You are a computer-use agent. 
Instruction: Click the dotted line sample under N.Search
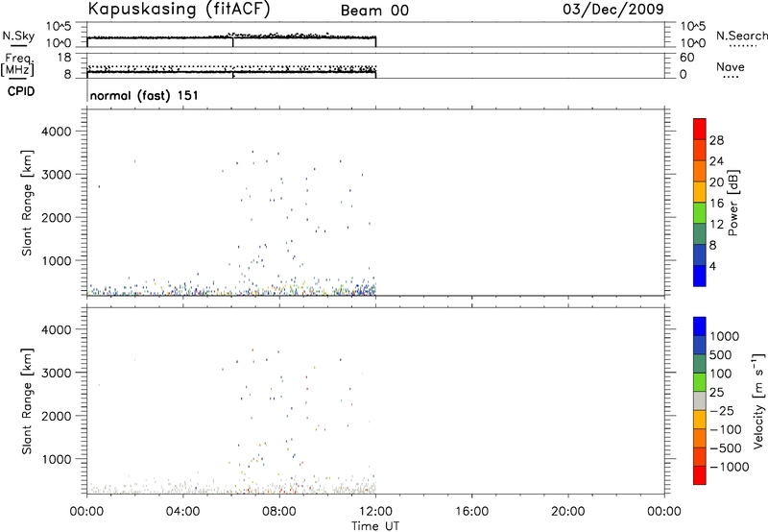[x=743, y=47]
